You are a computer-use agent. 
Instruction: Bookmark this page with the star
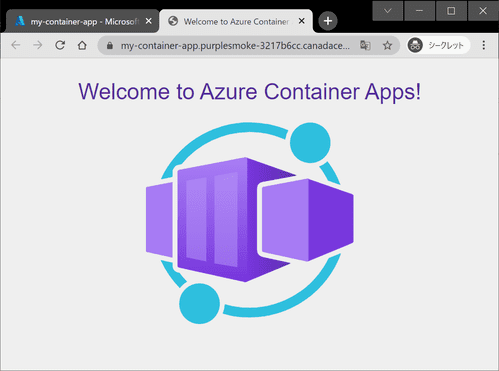tap(387, 45)
